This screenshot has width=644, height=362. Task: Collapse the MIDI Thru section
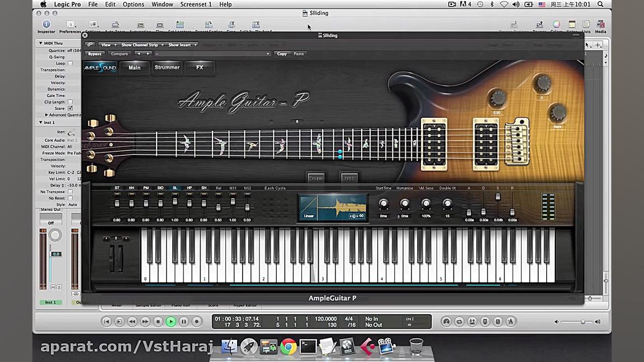click(41, 43)
